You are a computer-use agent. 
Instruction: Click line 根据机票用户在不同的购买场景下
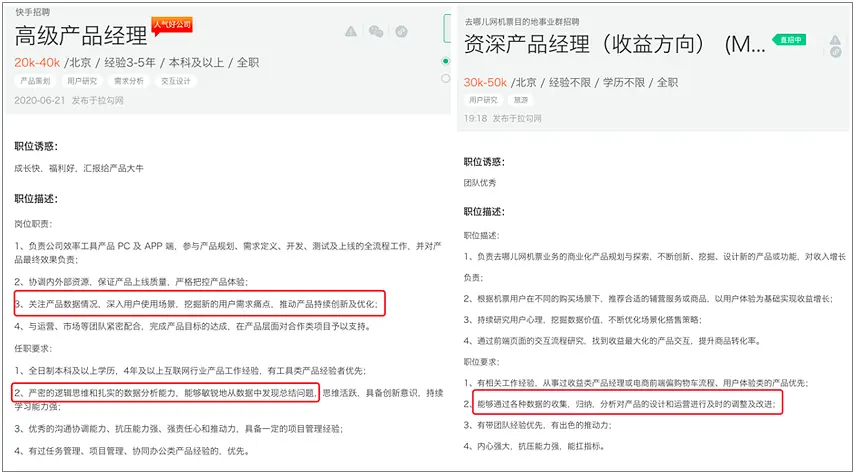tap(649, 298)
